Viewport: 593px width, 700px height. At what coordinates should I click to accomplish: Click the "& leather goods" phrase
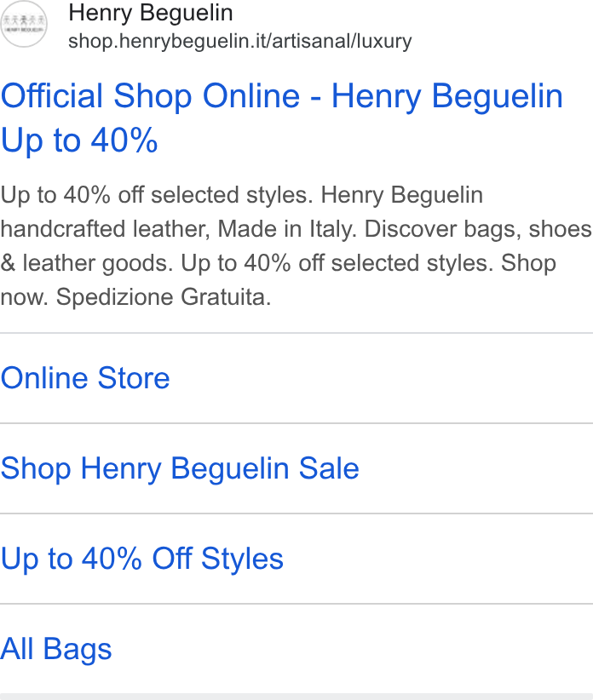click(87, 263)
